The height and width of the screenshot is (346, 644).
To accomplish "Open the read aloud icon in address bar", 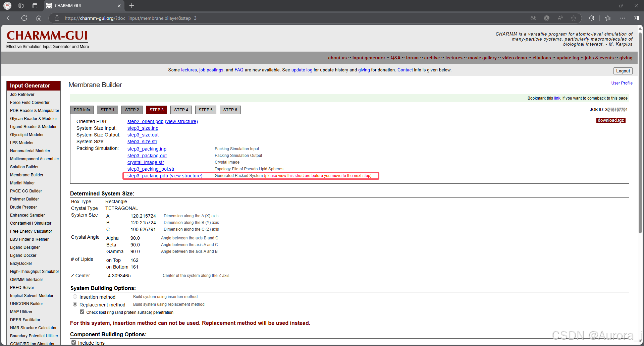I will point(560,18).
